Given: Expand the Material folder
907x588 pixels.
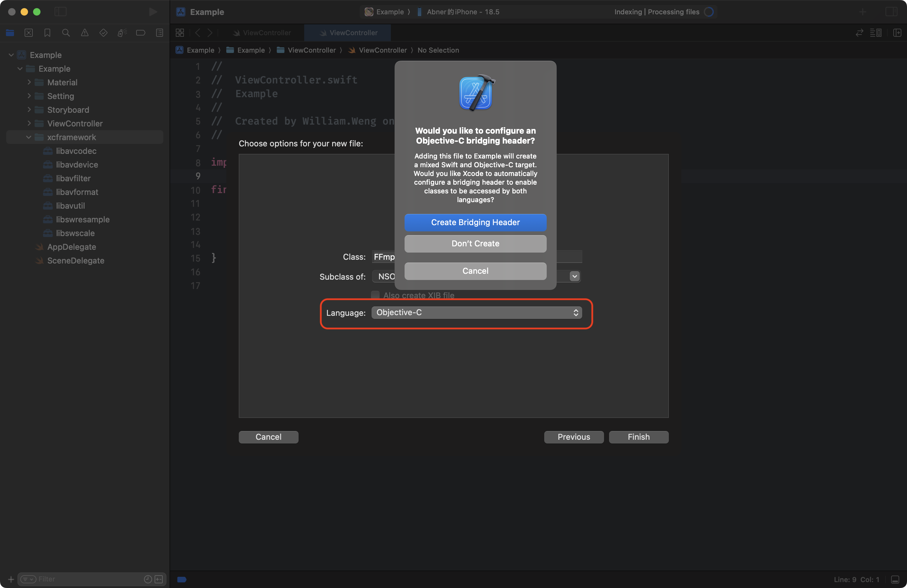Looking at the screenshot, I should coord(29,82).
